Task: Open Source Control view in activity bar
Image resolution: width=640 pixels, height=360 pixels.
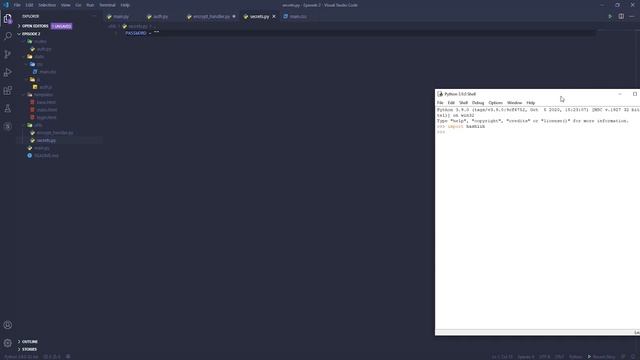Action: pos(7,54)
